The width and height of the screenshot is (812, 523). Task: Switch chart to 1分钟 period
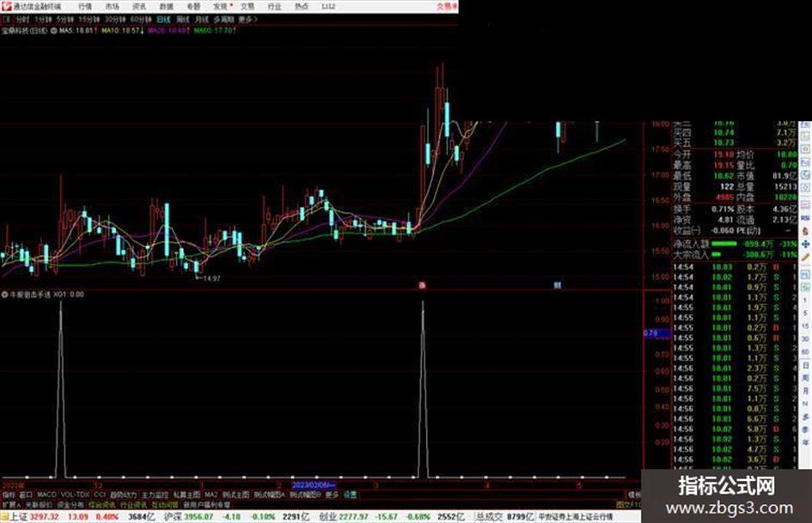pyautogui.click(x=43, y=19)
